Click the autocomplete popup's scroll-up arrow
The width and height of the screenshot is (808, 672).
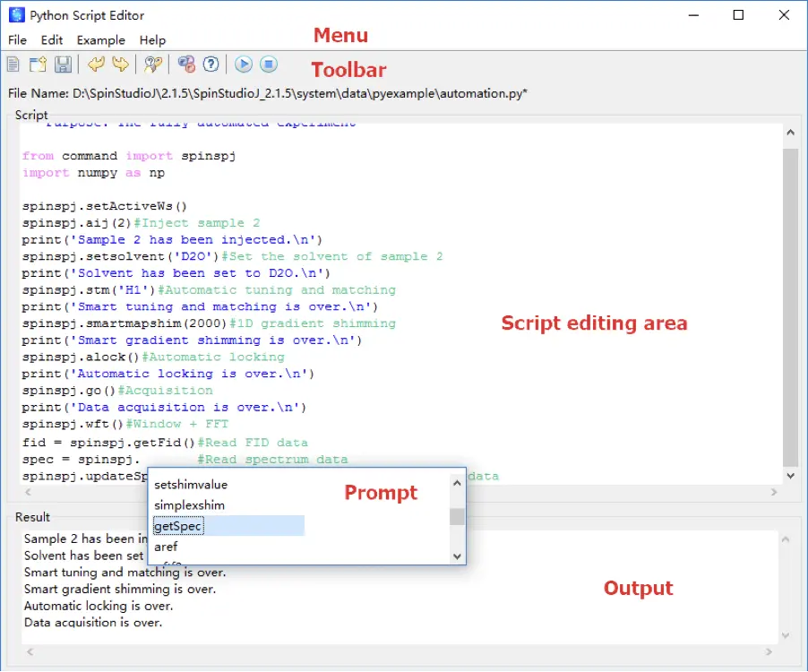458,483
